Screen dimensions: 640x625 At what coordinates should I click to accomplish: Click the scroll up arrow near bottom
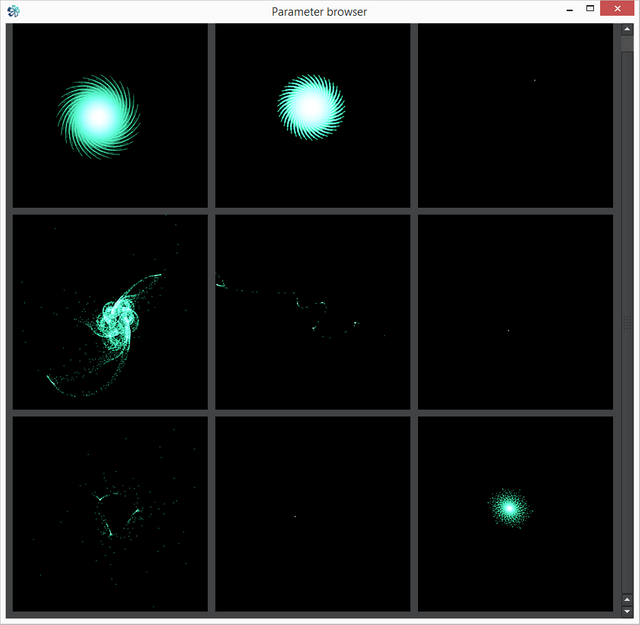coord(627,600)
